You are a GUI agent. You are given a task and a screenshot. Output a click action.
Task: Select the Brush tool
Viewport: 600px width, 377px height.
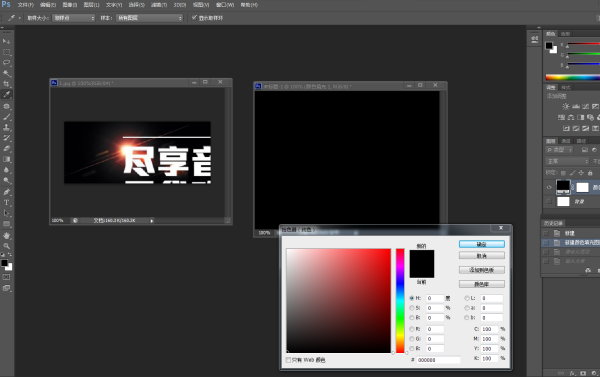point(7,117)
